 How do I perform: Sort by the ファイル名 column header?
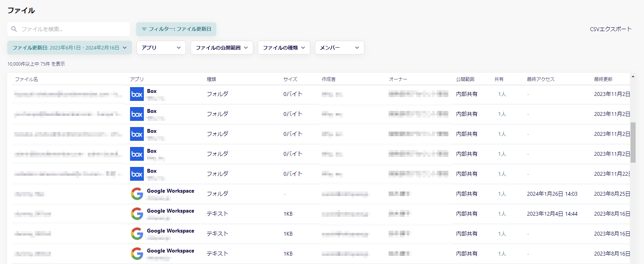click(x=26, y=79)
